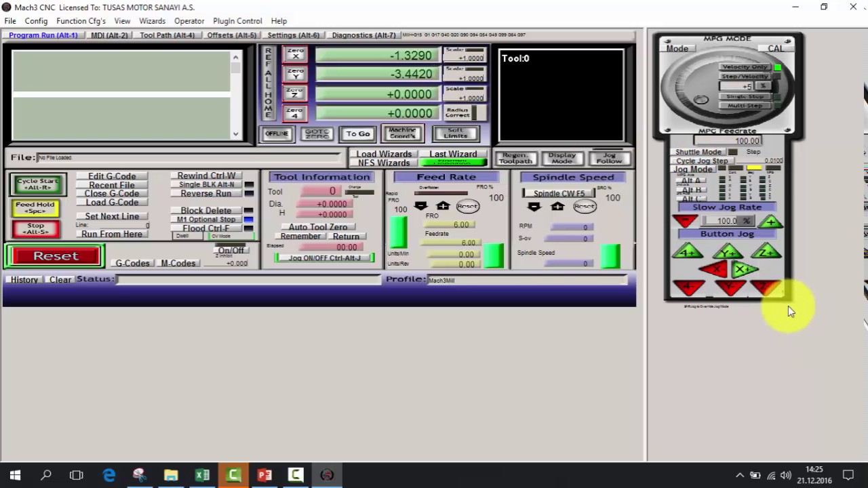Open PowerPoint from the taskbar
The height and width of the screenshot is (488, 868).
264,475
